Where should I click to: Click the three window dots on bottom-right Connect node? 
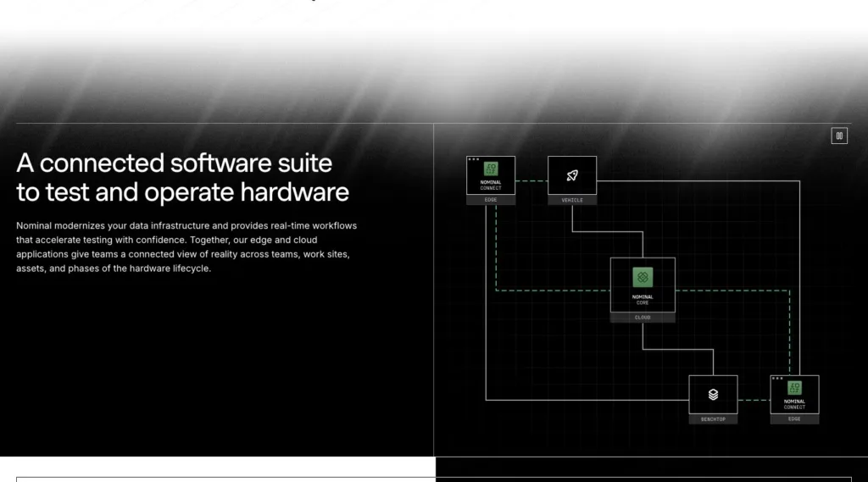[x=777, y=379]
